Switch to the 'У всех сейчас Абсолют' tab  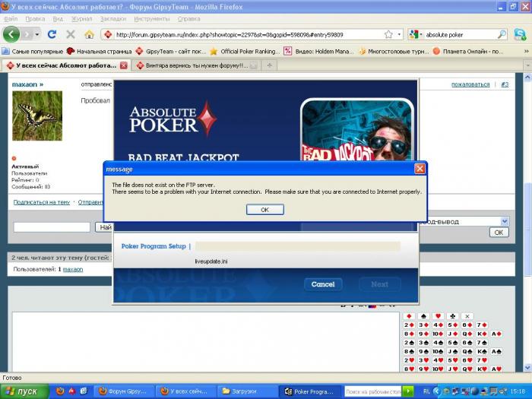pos(66,65)
